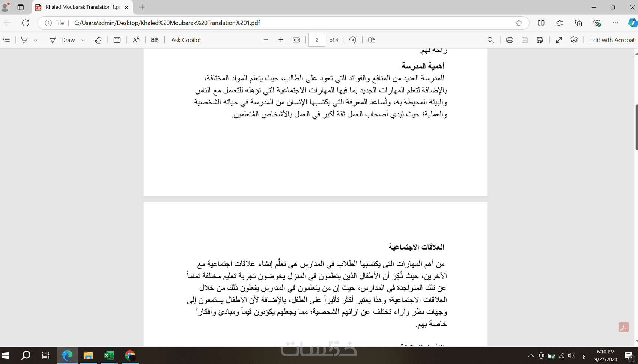
Task: Click the floating Adobe Acrobat button
Action: 624,327
